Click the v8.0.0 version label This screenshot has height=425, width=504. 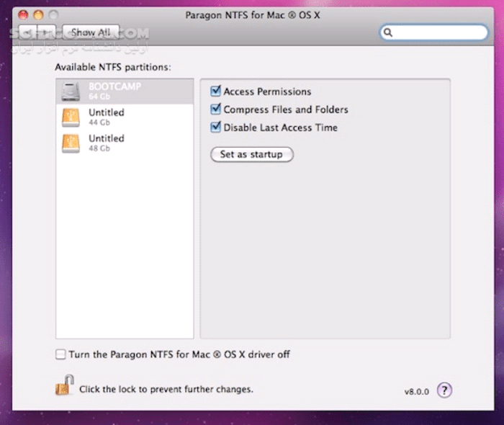click(x=417, y=392)
